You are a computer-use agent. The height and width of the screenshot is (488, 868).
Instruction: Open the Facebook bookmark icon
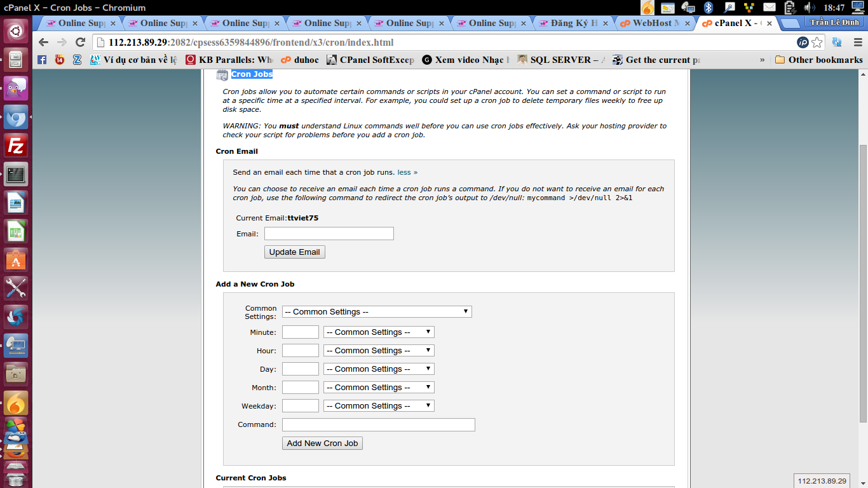point(43,60)
